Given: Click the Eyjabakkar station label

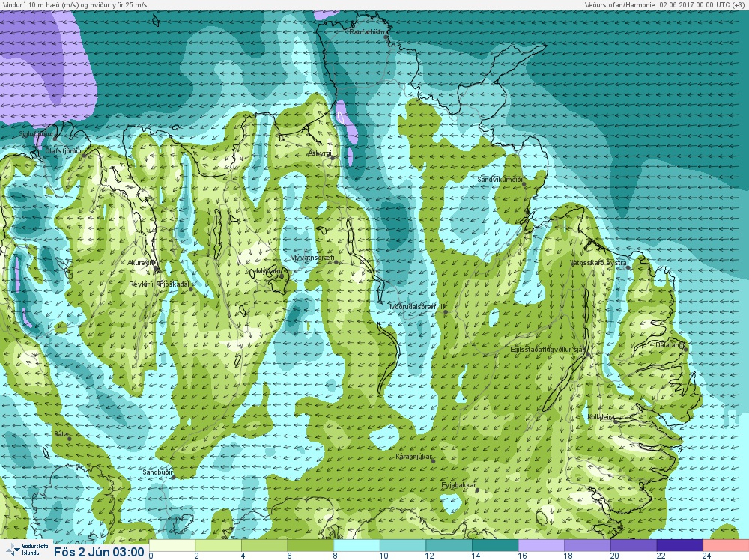Looking at the screenshot, I should [x=458, y=486].
